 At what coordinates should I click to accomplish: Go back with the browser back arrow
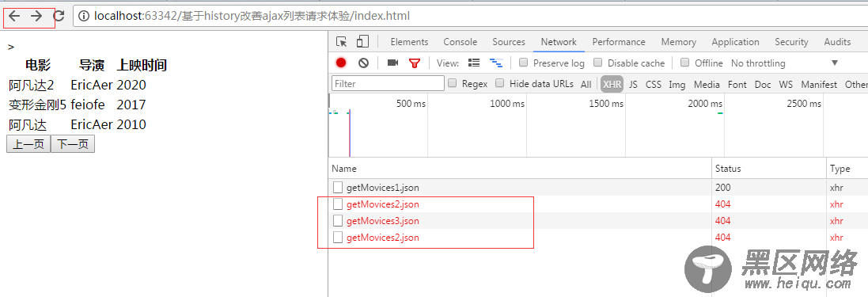(14, 16)
